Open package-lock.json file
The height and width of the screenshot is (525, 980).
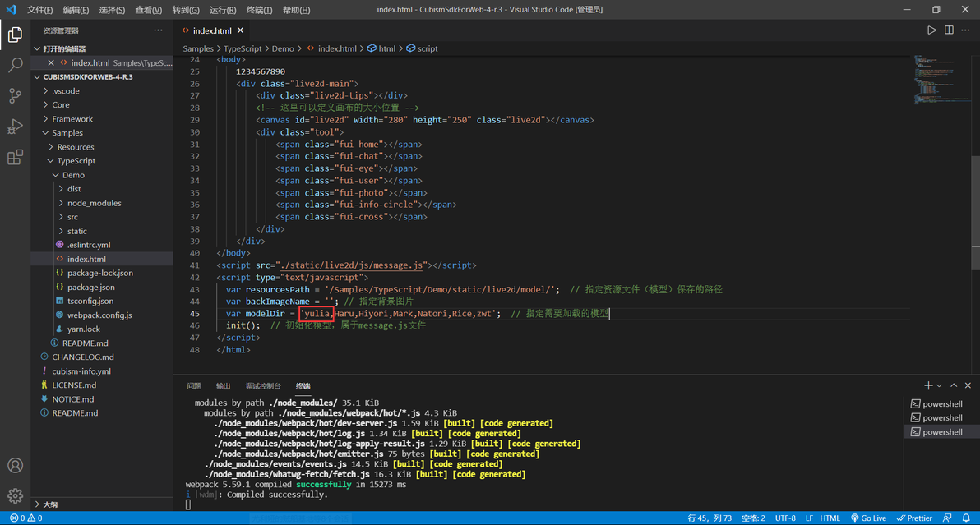(100, 273)
